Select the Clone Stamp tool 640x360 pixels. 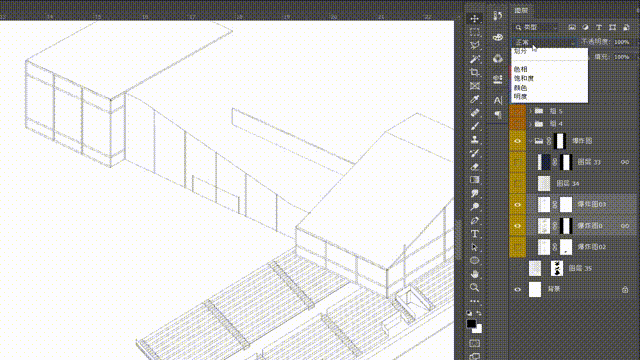click(474, 140)
